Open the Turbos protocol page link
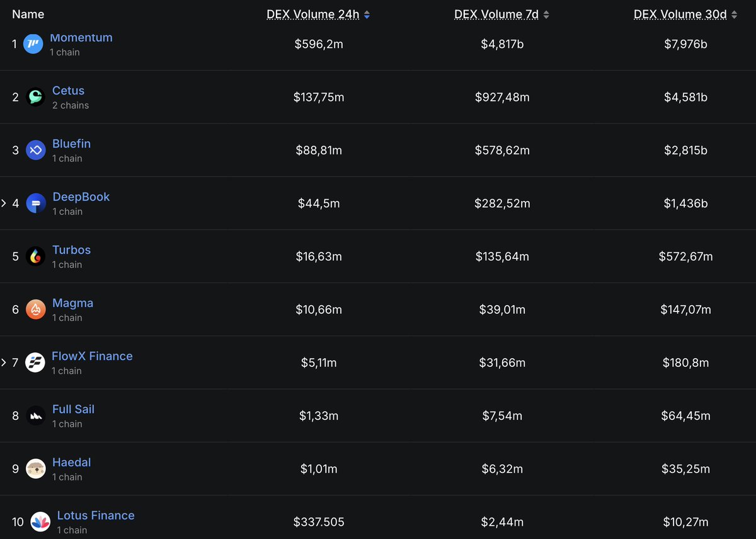 point(71,250)
